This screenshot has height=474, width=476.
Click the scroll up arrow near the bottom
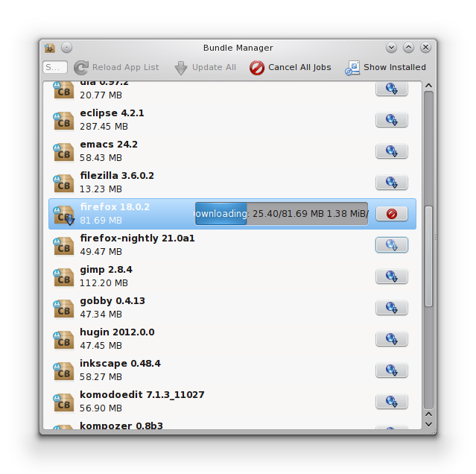pos(428,414)
